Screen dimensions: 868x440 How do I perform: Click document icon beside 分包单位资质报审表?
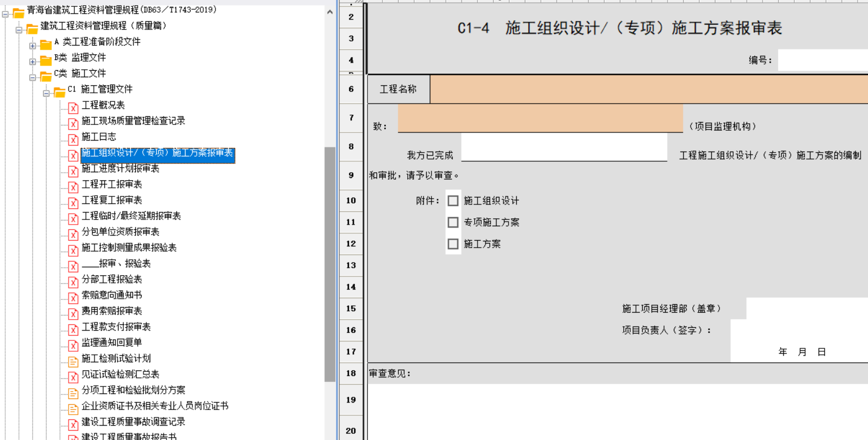[73, 234]
